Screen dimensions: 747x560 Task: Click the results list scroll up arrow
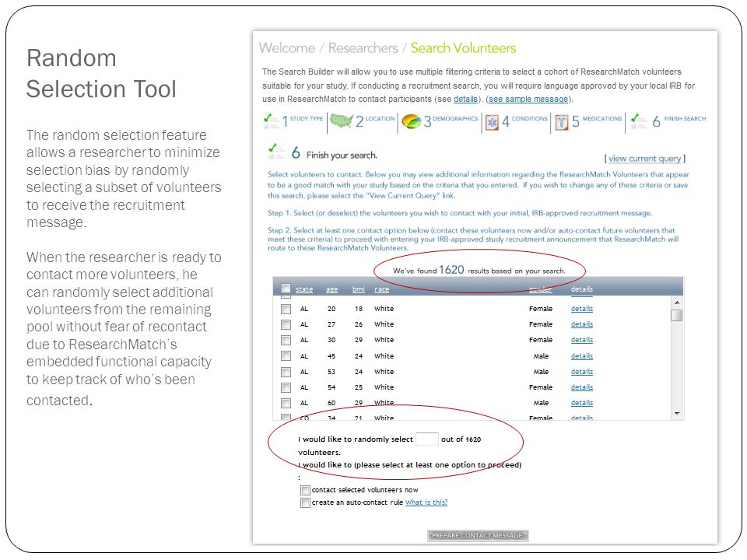point(676,303)
